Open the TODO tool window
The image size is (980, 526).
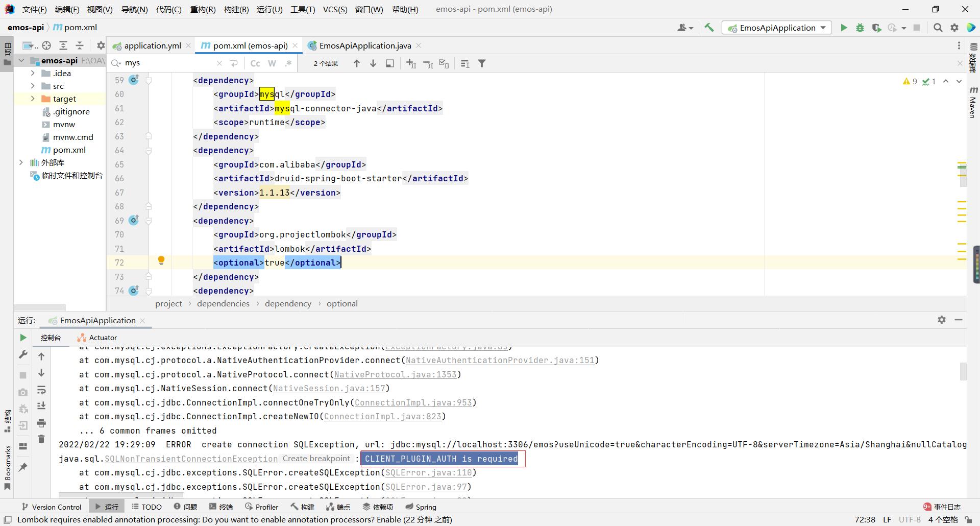pos(146,507)
